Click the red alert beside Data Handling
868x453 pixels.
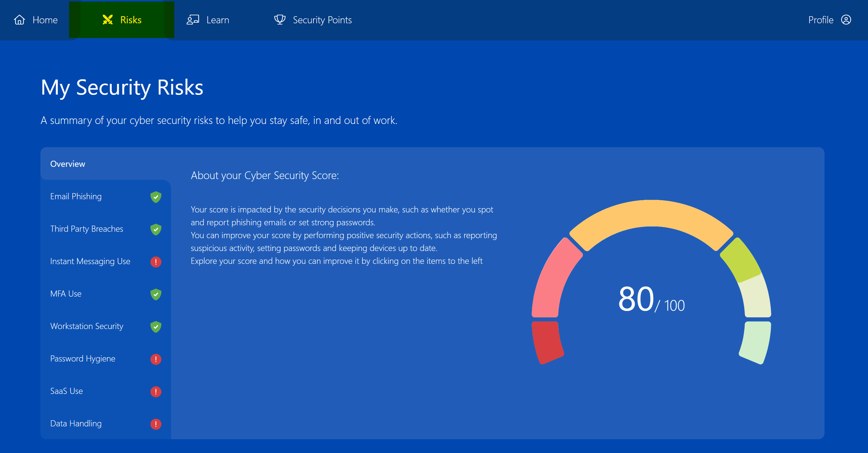(156, 424)
